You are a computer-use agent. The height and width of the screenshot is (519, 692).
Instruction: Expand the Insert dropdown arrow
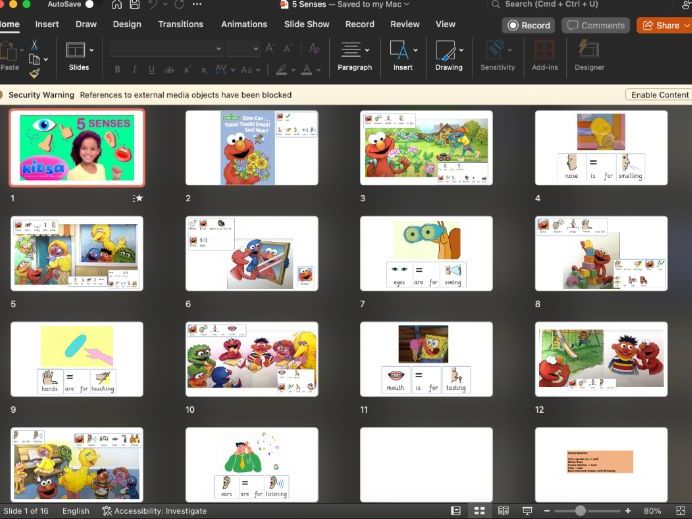click(415, 50)
